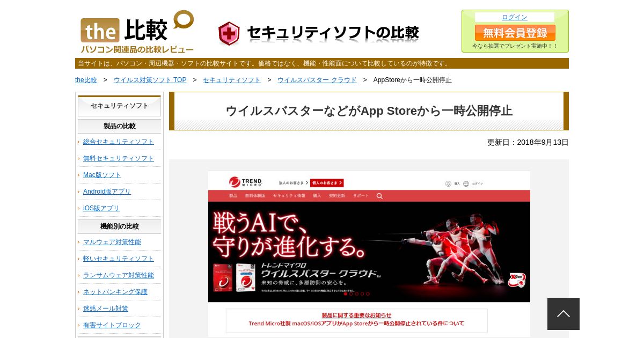644x338 pixels.
Task: Select Mac版ソフト in sidebar
Action: coord(102,175)
